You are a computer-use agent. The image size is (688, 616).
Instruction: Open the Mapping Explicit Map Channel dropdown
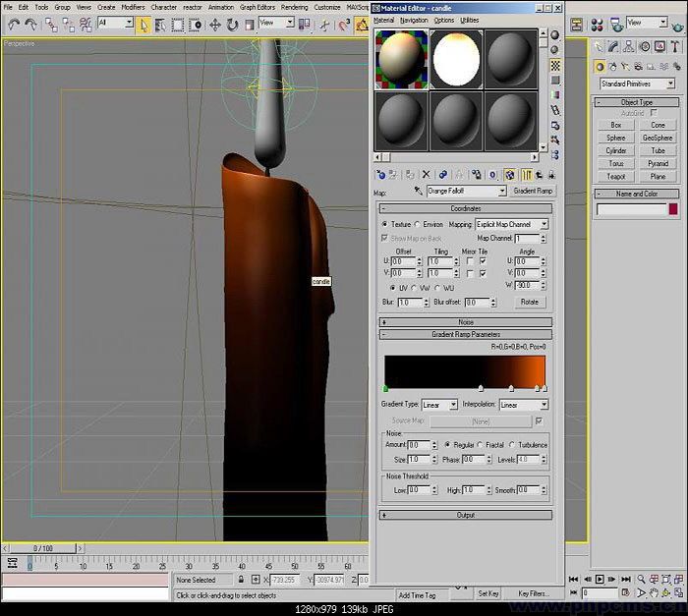pyautogui.click(x=545, y=224)
